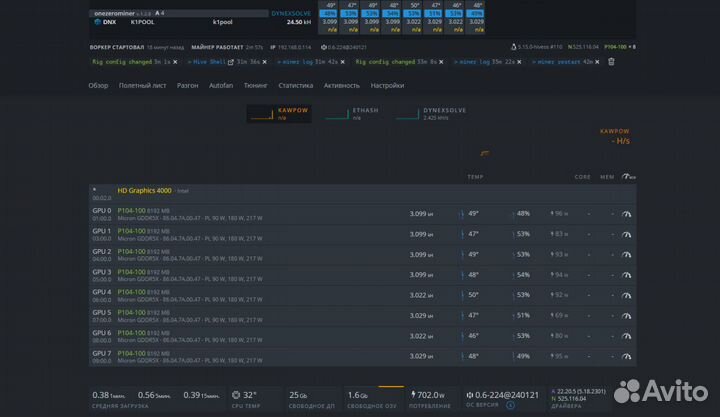Image resolution: width=720 pixels, height=417 pixels.
Task: Click the 702.0 W power consumption value
Action: pos(431,395)
